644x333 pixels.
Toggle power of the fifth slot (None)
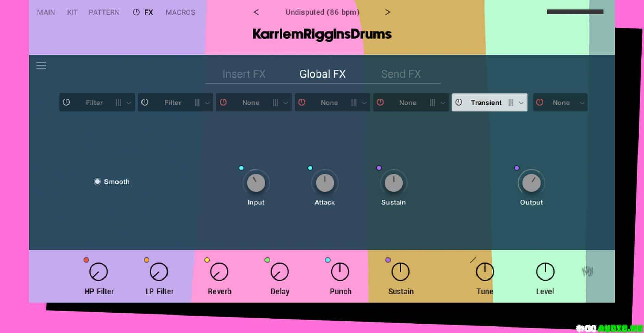[x=380, y=102]
